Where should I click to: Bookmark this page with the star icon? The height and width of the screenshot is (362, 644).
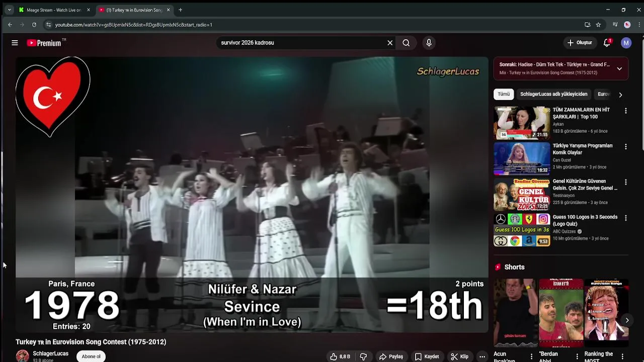[x=598, y=25]
